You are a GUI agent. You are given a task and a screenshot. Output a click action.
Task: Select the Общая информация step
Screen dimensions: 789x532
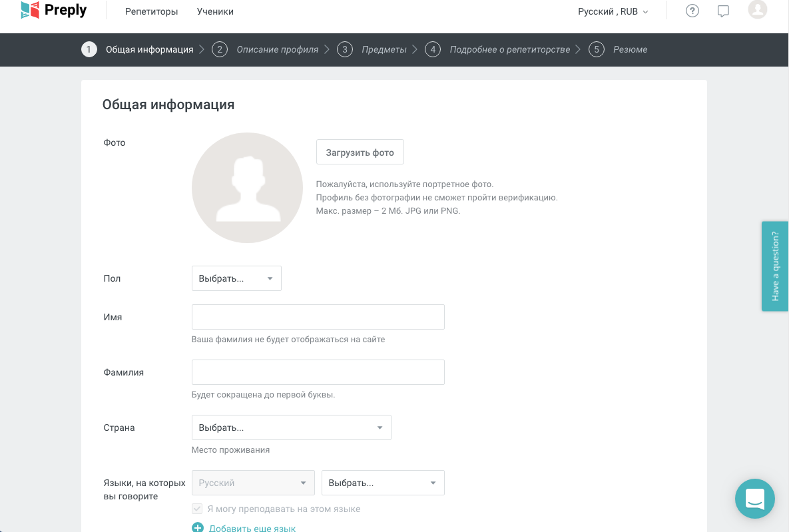pos(149,49)
